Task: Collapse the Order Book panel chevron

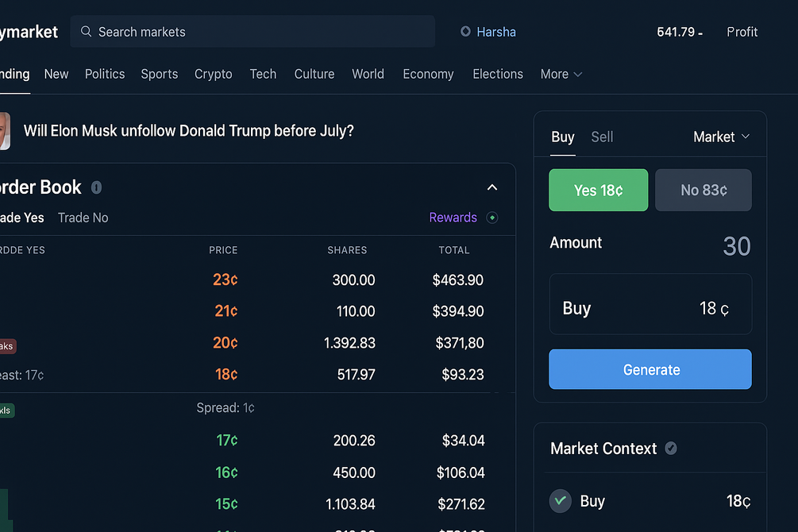Action: tap(492, 187)
